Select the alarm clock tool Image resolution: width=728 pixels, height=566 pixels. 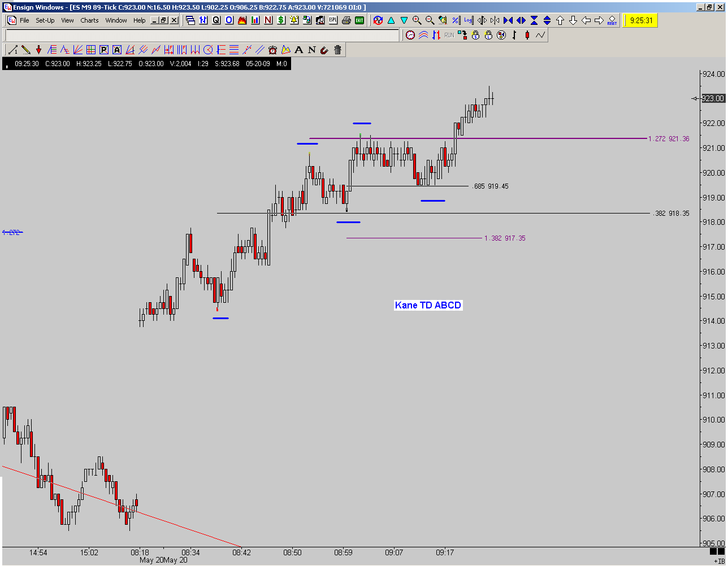pos(273,50)
